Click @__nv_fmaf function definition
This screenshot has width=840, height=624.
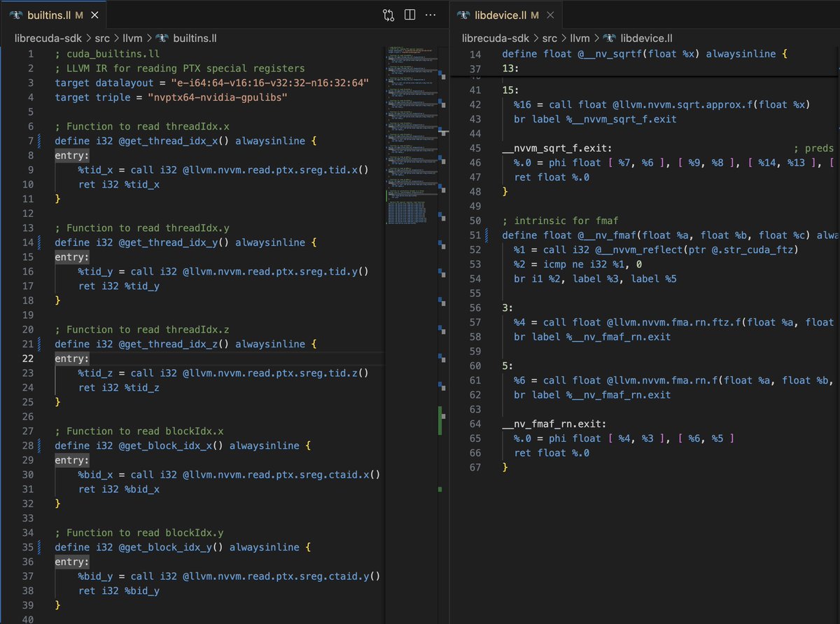671,235
